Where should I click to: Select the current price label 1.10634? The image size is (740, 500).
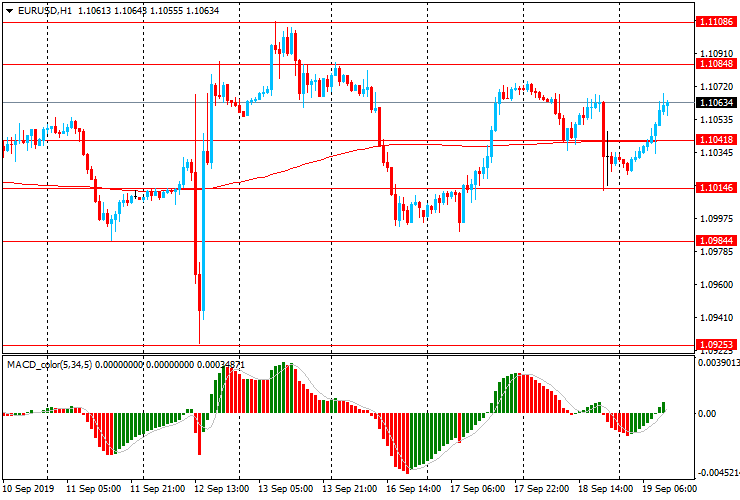[x=716, y=102]
